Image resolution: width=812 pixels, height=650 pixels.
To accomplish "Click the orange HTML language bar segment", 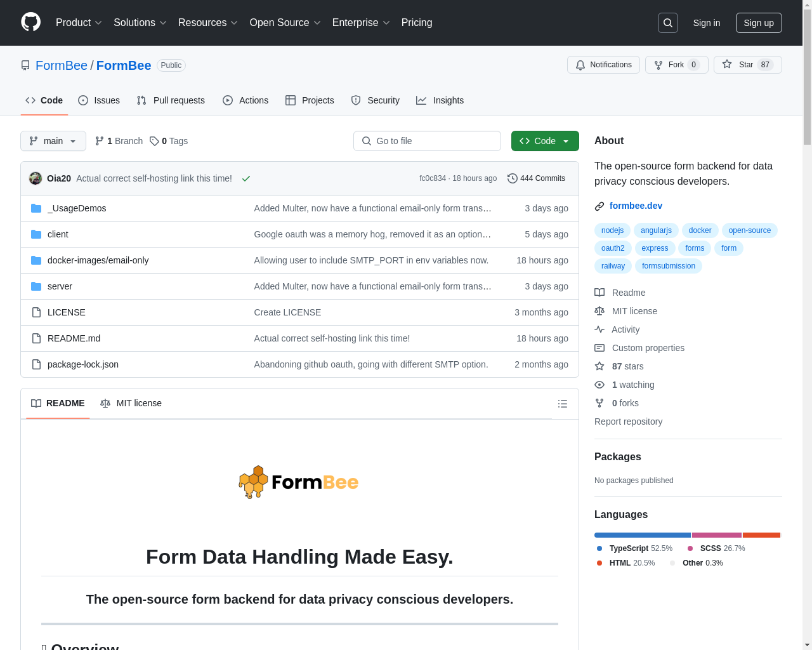I will pos(761,535).
